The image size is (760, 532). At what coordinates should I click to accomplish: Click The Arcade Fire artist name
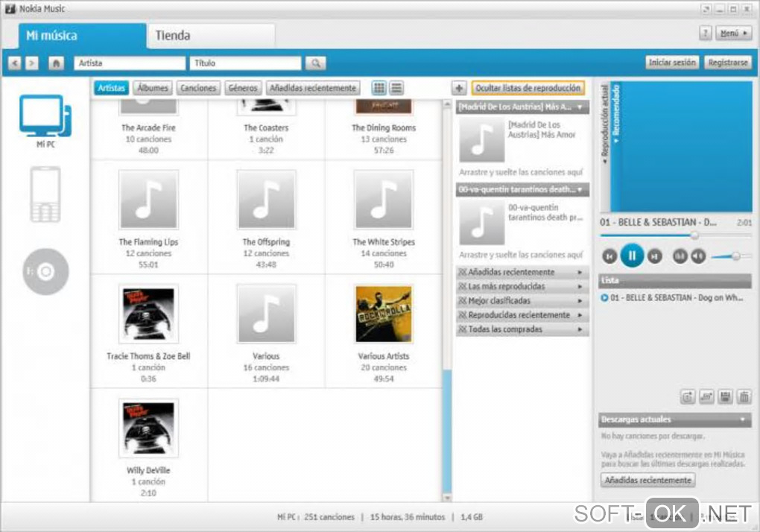[x=148, y=128]
